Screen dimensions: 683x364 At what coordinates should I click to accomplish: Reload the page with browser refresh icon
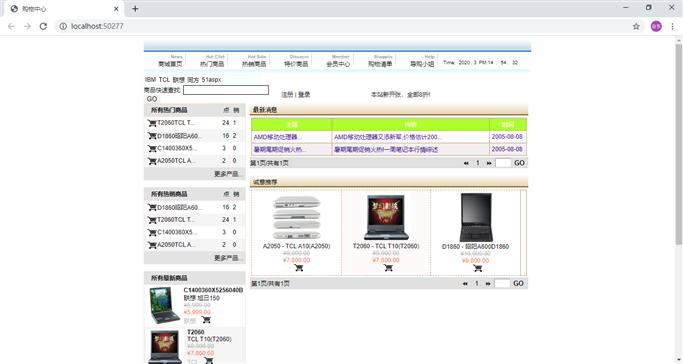pyautogui.click(x=43, y=26)
